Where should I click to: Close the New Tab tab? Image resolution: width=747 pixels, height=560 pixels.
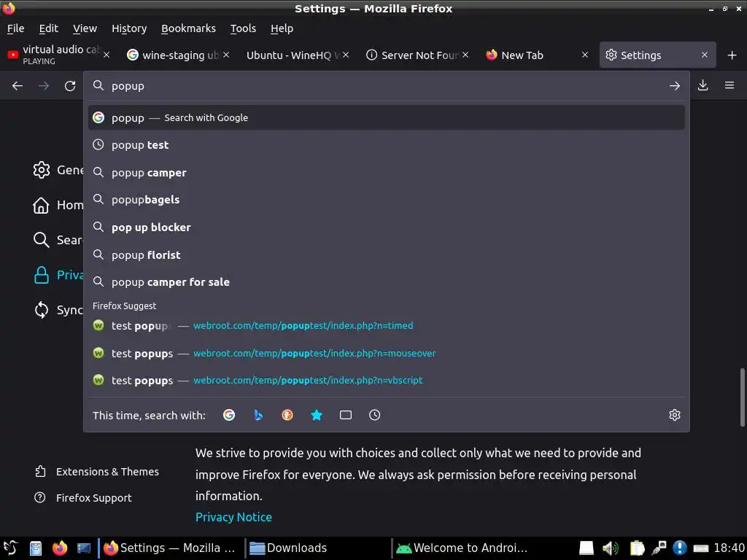coord(585,55)
